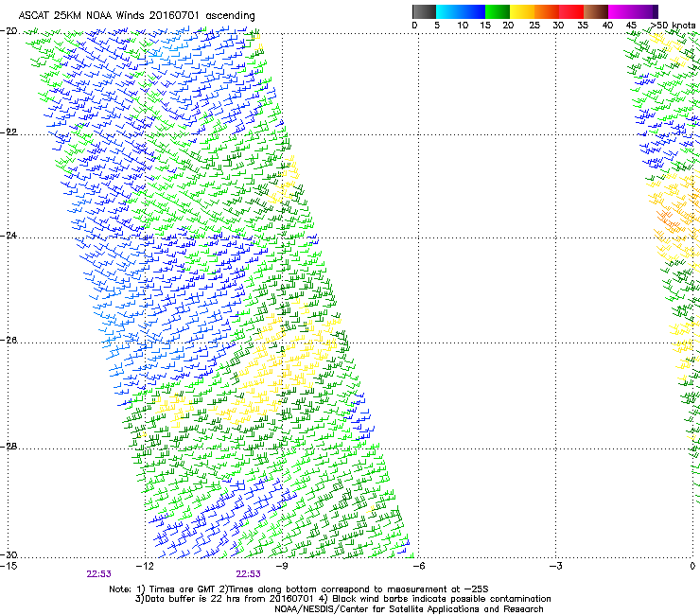Select the blue 10-15 knots legend color
This screenshot has height=615, width=700.
click(x=473, y=11)
